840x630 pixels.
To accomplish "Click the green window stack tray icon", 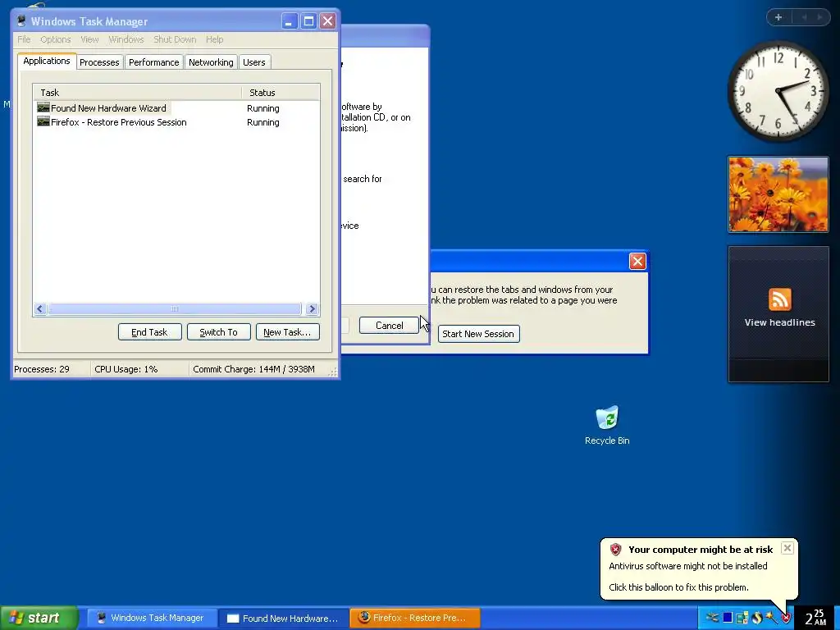I will click(742, 618).
